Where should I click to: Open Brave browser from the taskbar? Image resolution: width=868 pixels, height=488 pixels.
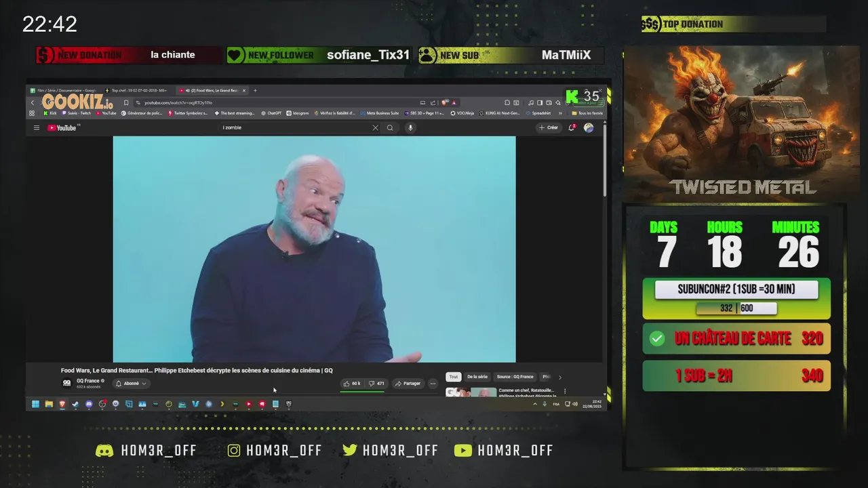(x=62, y=404)
